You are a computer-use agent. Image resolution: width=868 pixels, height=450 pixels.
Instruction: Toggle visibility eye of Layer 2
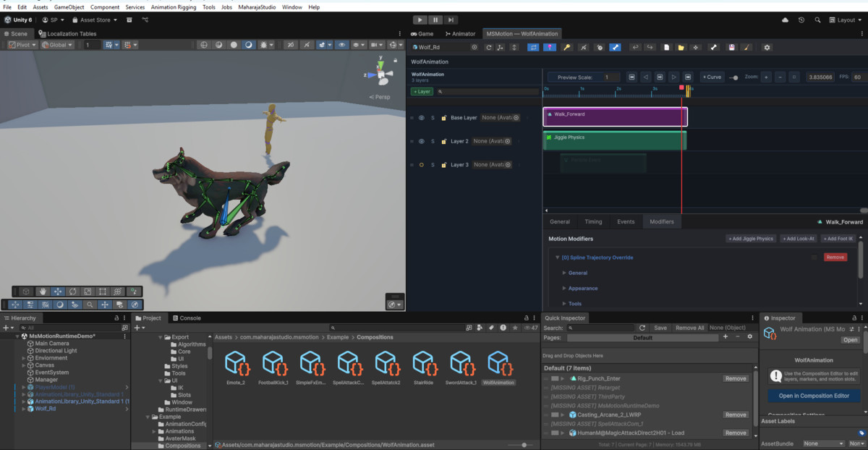(x=421, y=141)
